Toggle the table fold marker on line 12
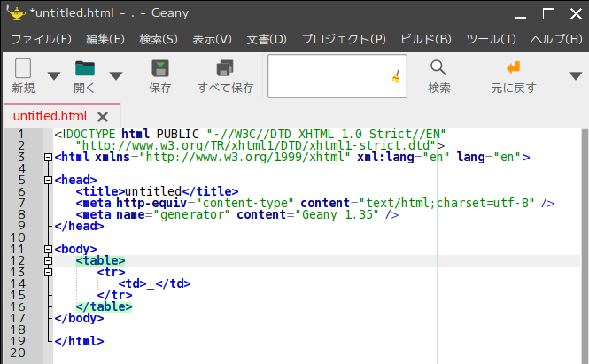589x364 pixels. (47, 261)
